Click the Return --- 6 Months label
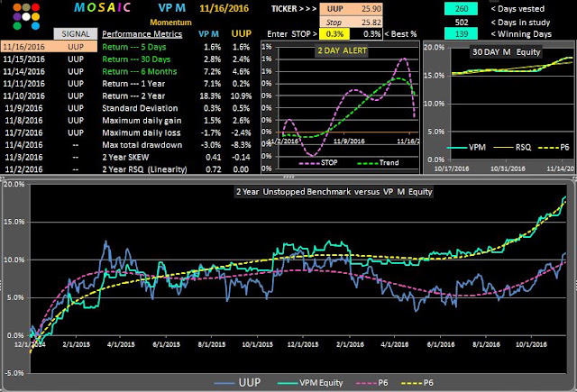The height and width of the screenshot is (392, 577). point(140,71)
